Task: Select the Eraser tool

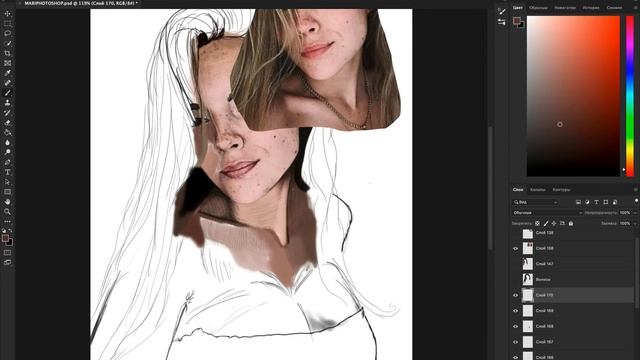Action: pos(7,122)
